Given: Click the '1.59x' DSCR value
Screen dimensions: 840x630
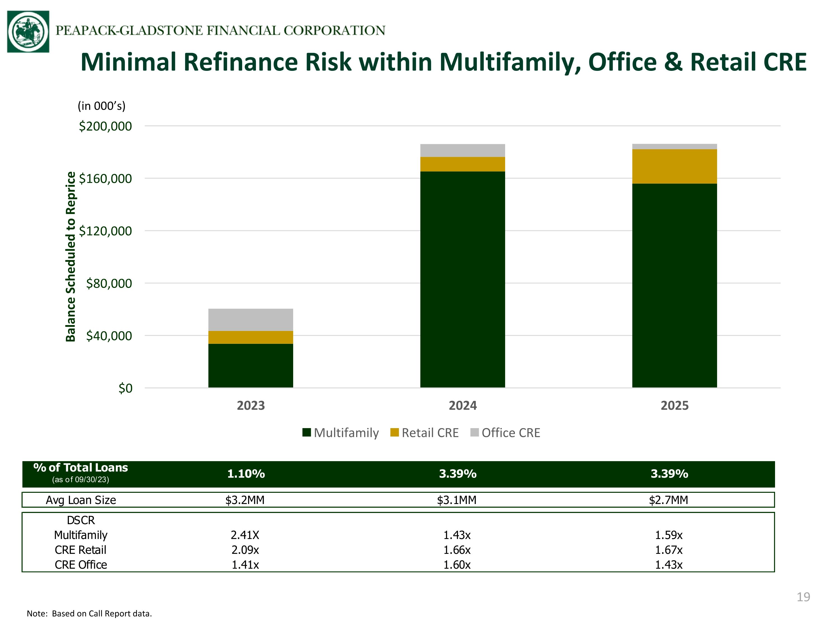Looking at the screenshot, I should pyautogui.click(x=669, y=535).
